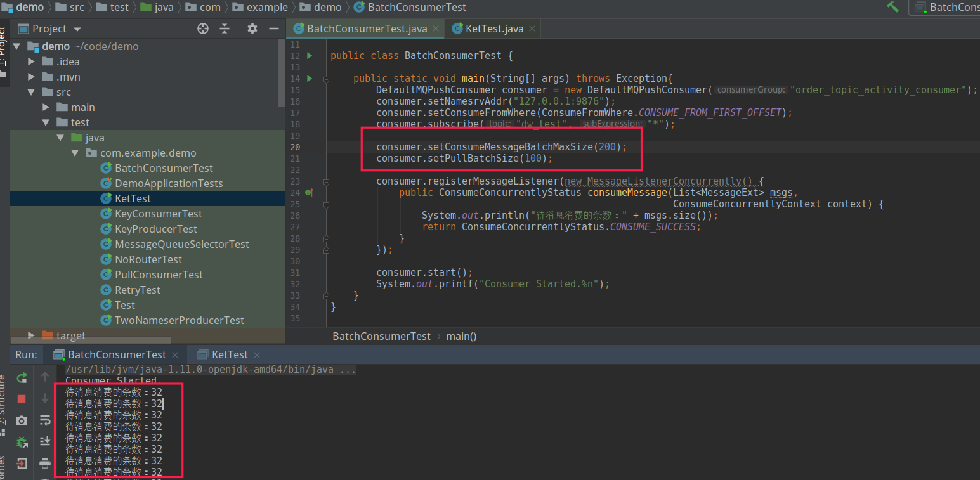Collapse the src folder tree node

pyautogui.click(x=32, y=92)
